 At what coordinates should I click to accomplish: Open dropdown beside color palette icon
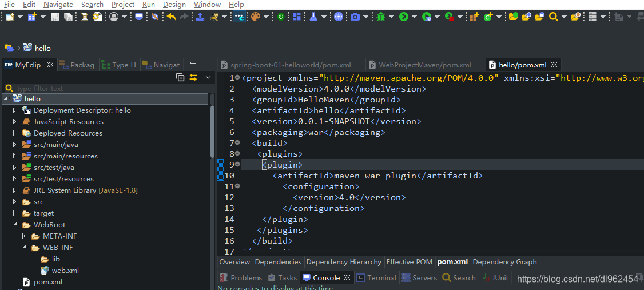point(266,17)
